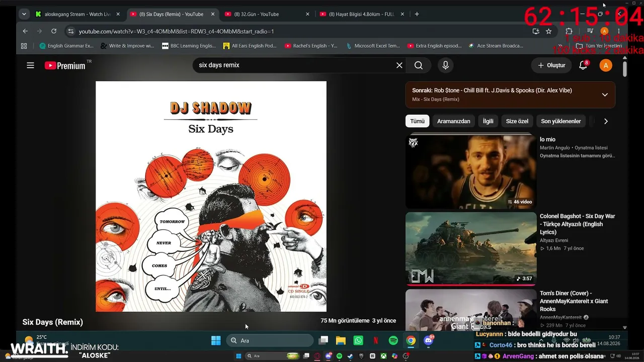Open Tom's Diner Cover video thumbnail
This screenshot has width=644, height=362.
[x=471, y=309]
